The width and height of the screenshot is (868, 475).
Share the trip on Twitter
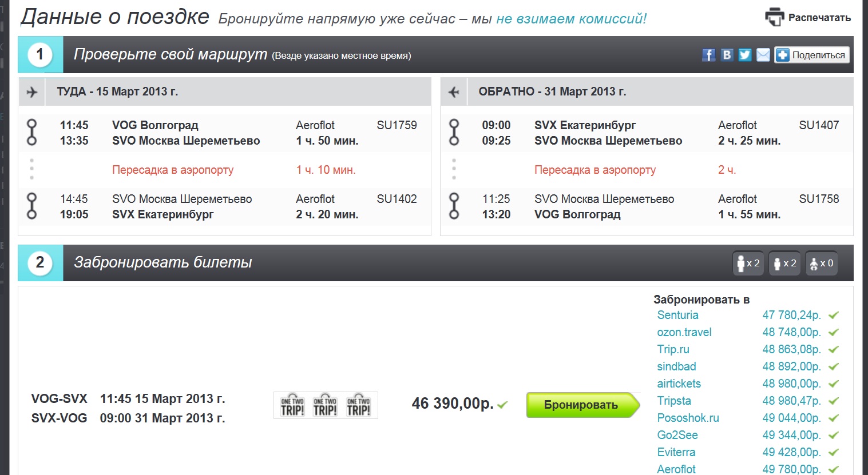tap(745, 55)
